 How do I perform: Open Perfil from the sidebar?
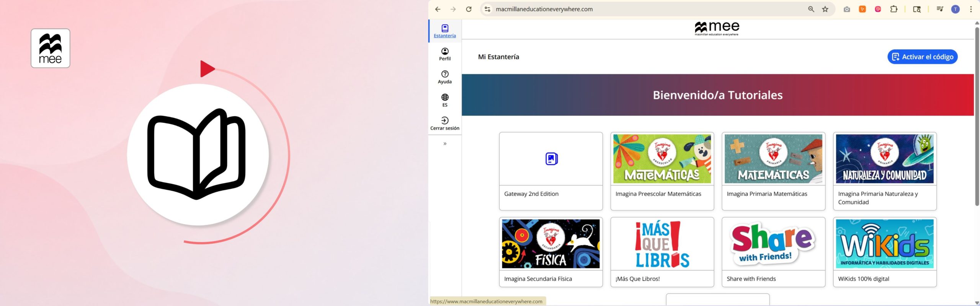445,54
